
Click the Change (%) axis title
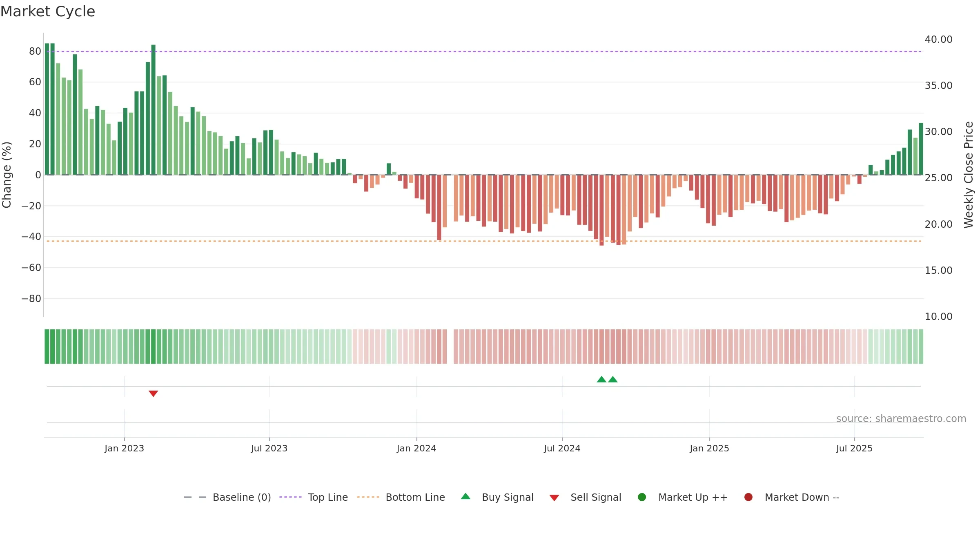click(7, 175)
